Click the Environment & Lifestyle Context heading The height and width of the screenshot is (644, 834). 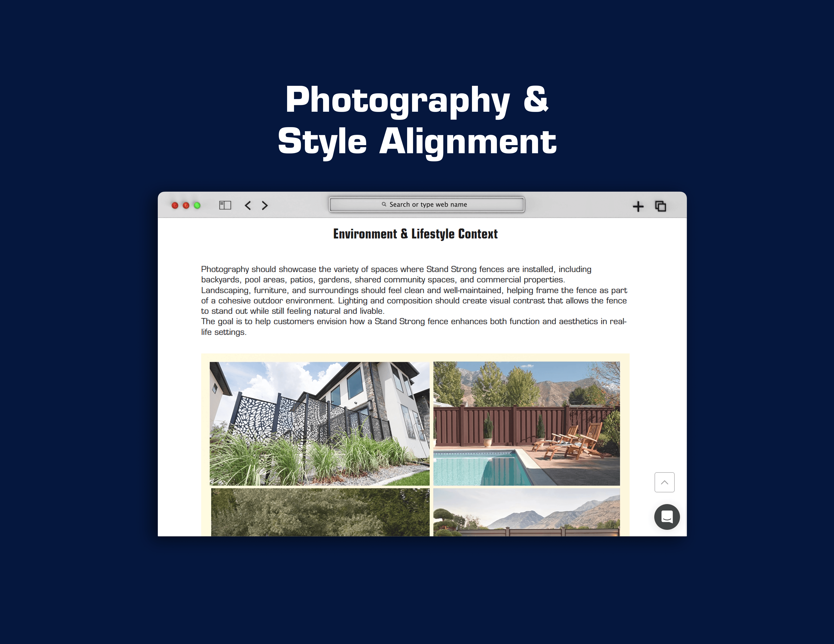pos(415,234)
